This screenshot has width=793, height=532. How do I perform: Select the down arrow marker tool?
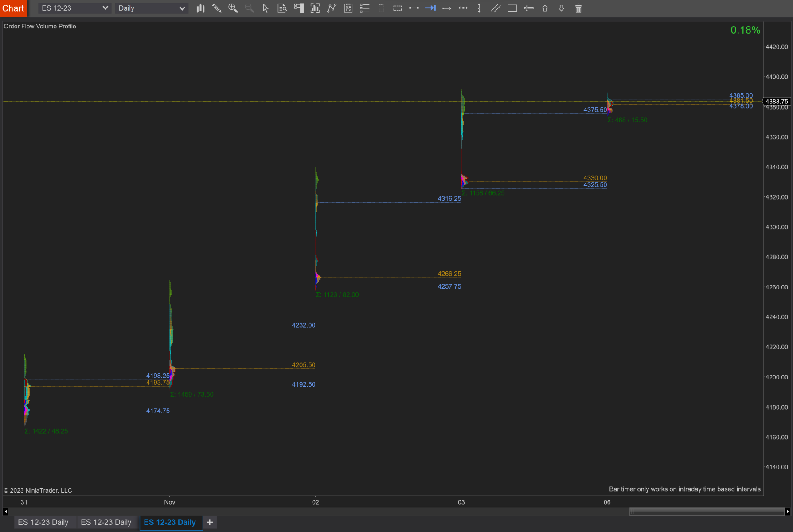click(x=562, y=8)
